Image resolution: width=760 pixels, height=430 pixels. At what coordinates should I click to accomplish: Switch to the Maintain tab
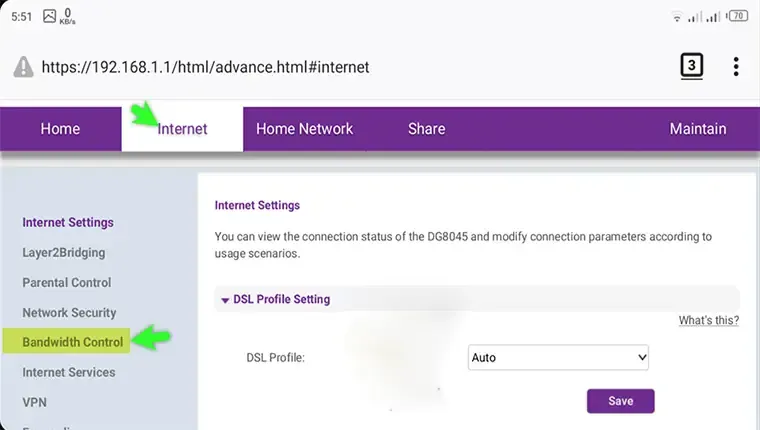point(698,129)
